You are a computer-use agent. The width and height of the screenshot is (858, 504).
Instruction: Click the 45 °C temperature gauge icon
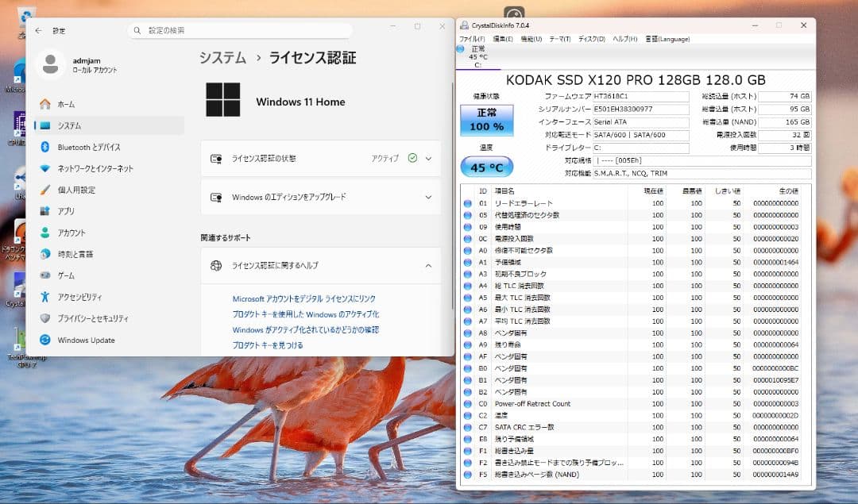(x=486, y=166)
